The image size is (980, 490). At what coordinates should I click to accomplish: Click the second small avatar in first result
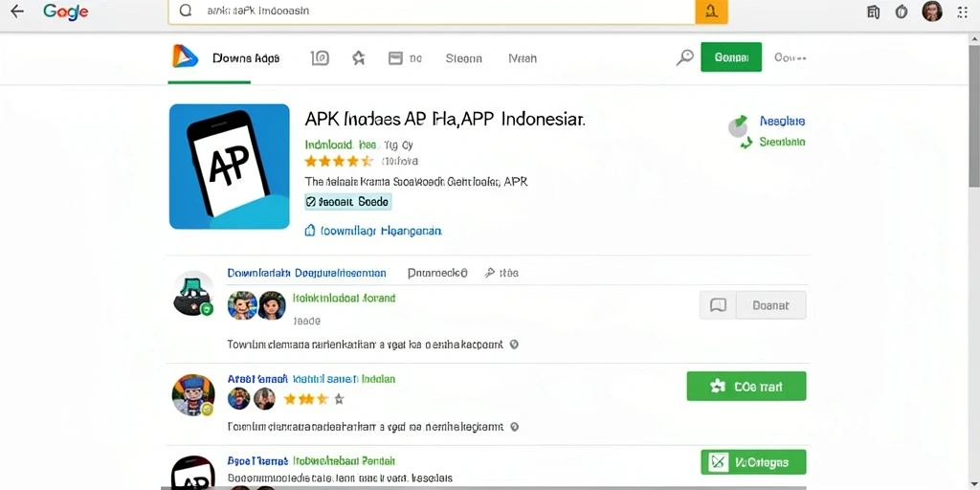[x=272, y=305]
